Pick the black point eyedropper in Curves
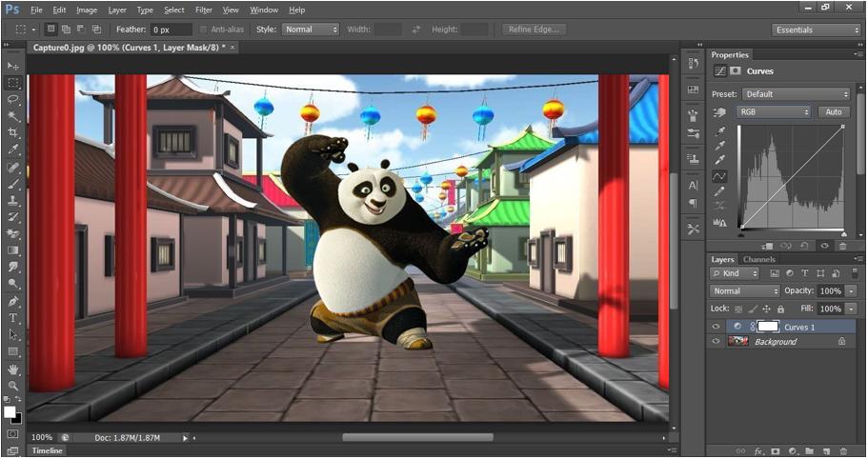 click(x=719, y=131)
